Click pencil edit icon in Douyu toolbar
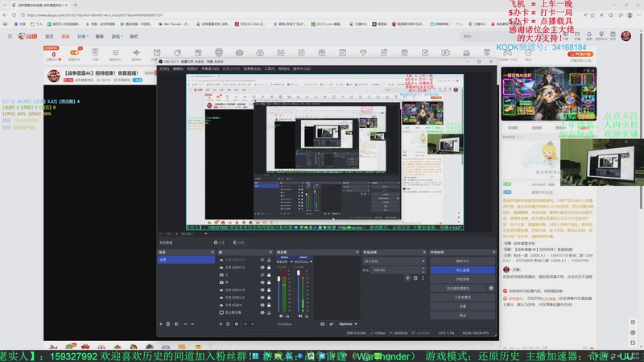 click(x=425, y=52)
